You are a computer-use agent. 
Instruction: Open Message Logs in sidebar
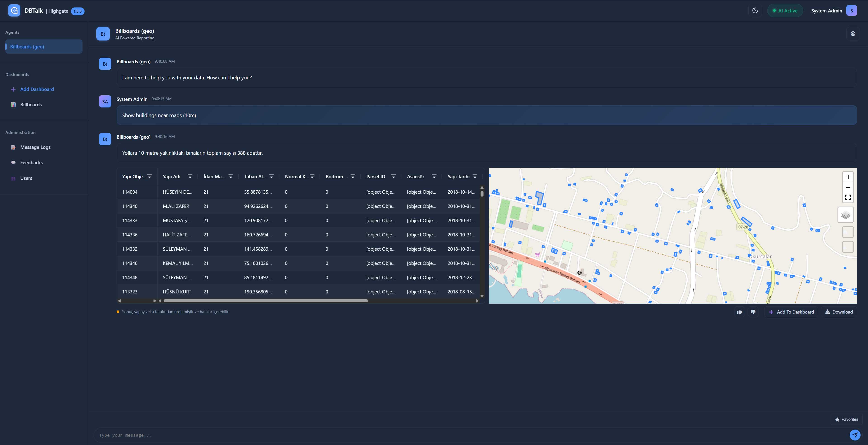[35, 147]
